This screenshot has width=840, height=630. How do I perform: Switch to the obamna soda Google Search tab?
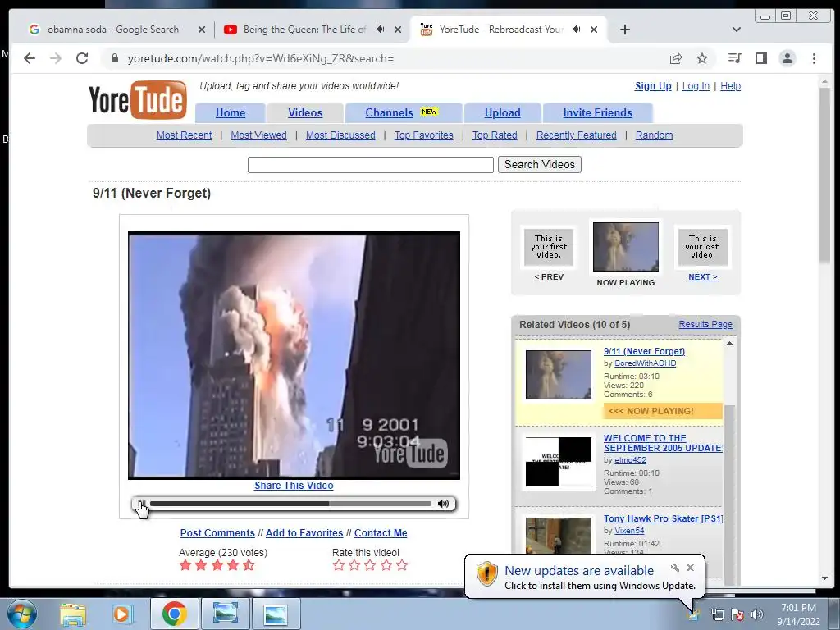click(113, 30)
